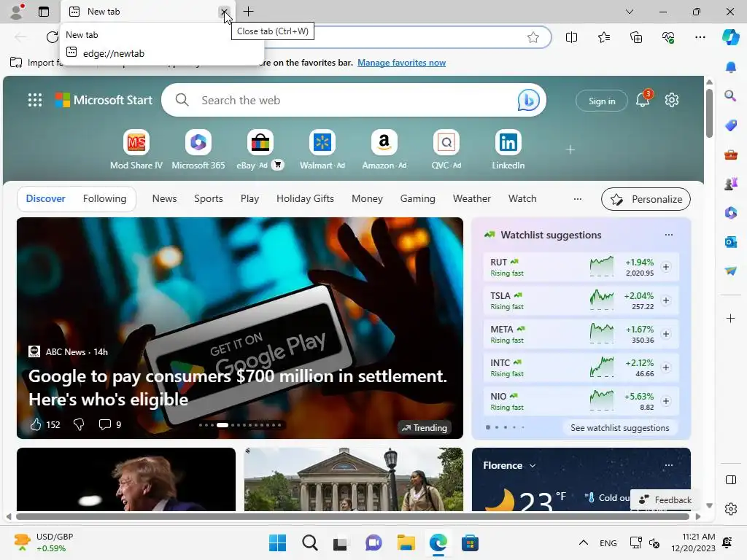This screenshot has height=560, width=747.
Task: Click the Sign in button
Action: [601, 101]
